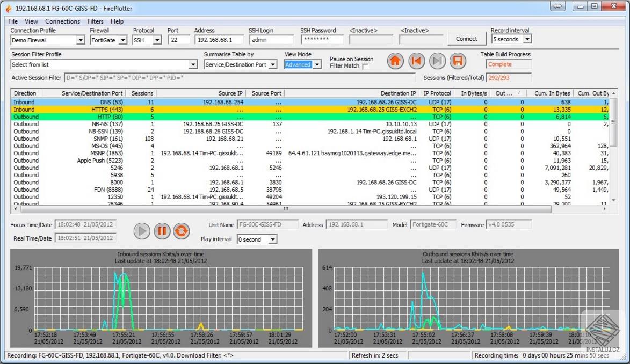
Task: Open the Help menu
Action: 117,21
